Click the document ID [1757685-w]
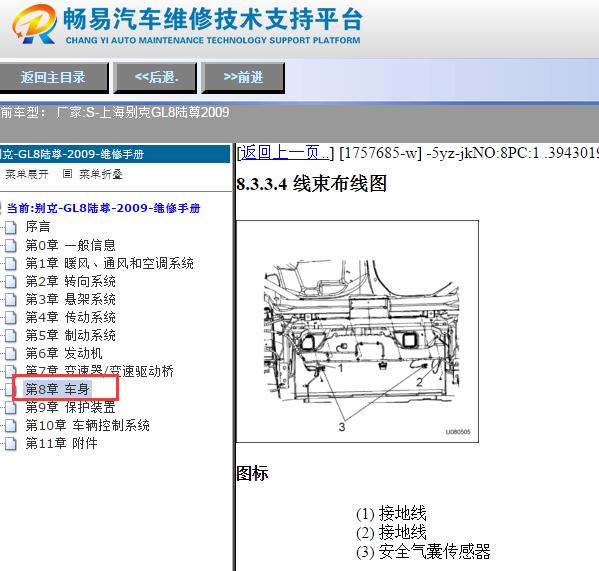The image size is (599, 571). click(x=380, y=153)
